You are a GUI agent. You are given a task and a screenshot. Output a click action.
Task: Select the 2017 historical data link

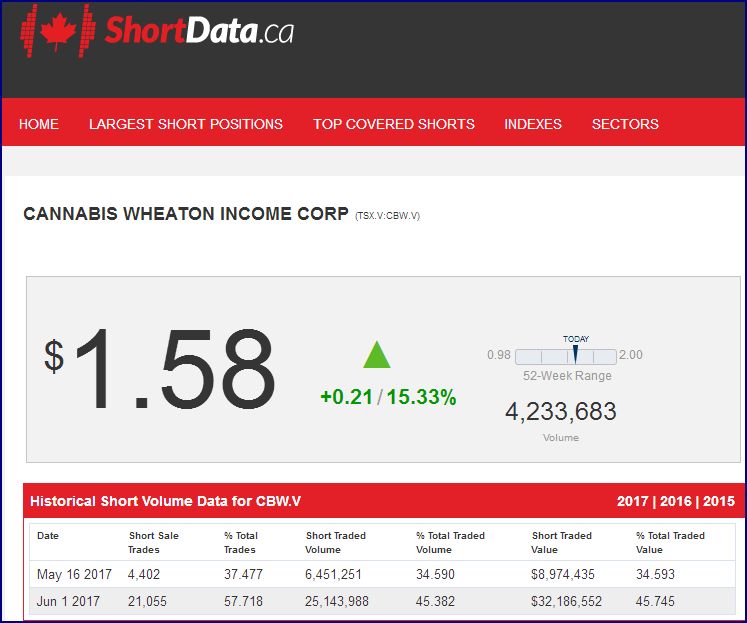click(x=633, y=501)
